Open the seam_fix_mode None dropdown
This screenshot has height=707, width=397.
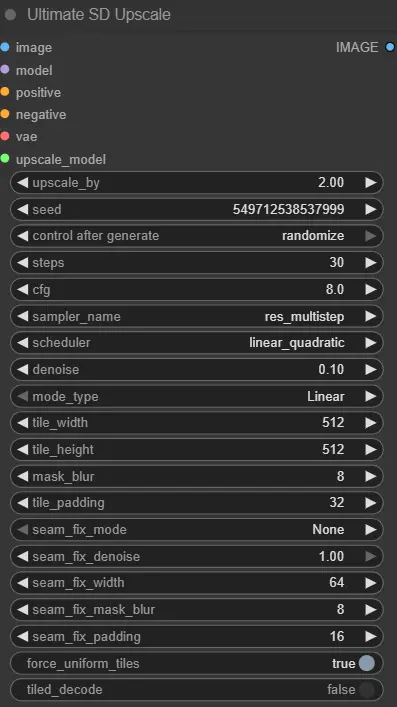click(x=197, y=529)
